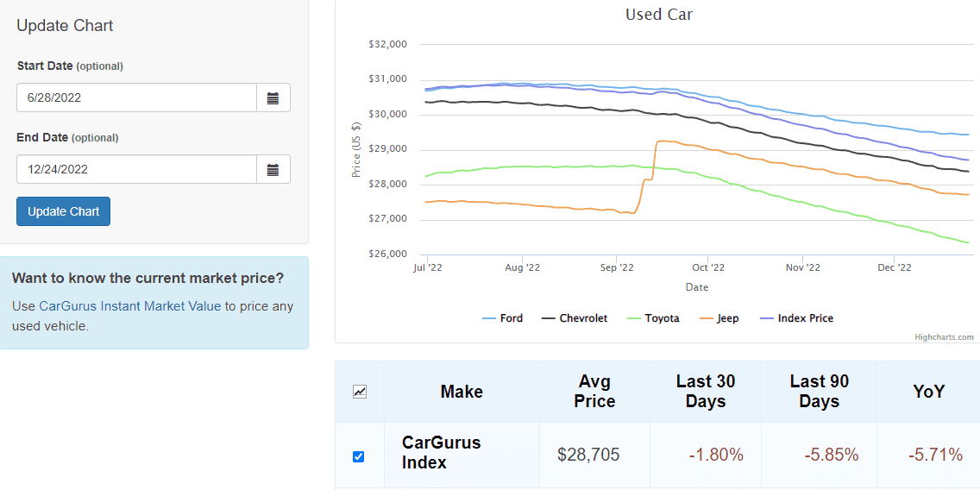
Task: Uncheck the CarGurus Index checkbox
Action: (358, 456)
